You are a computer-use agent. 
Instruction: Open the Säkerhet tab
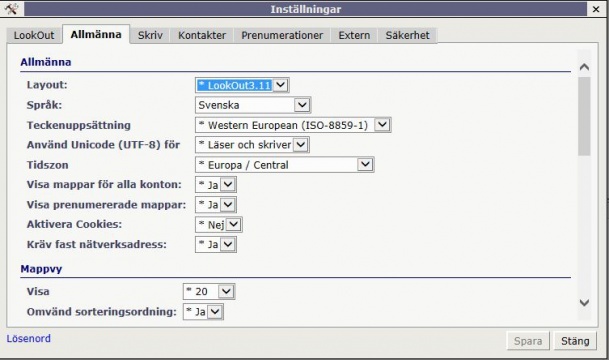pyautogui.click(x=407, y=35)
